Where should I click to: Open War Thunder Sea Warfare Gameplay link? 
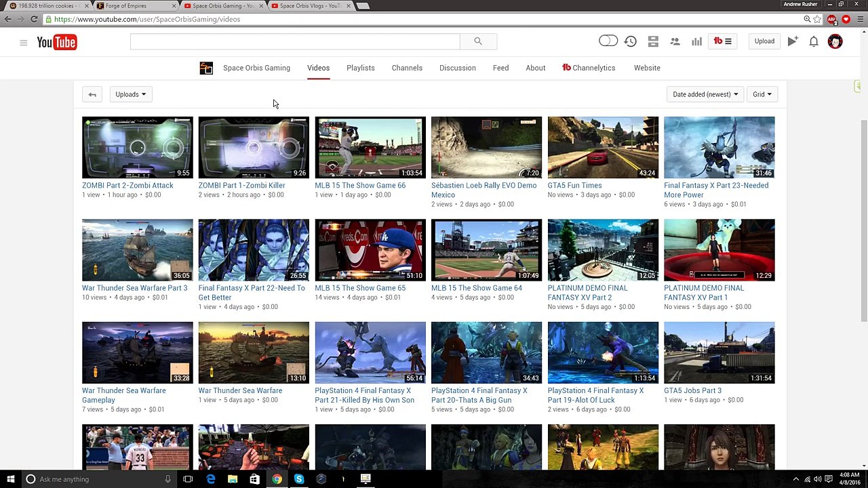point(124,395)
